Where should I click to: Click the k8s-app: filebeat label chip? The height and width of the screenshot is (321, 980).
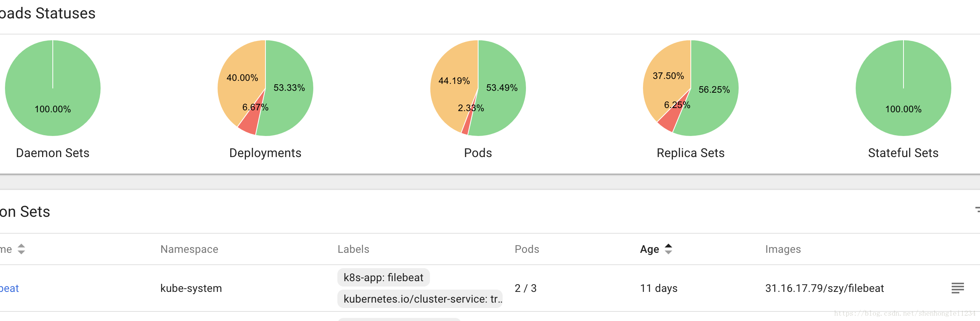point(383,277)
